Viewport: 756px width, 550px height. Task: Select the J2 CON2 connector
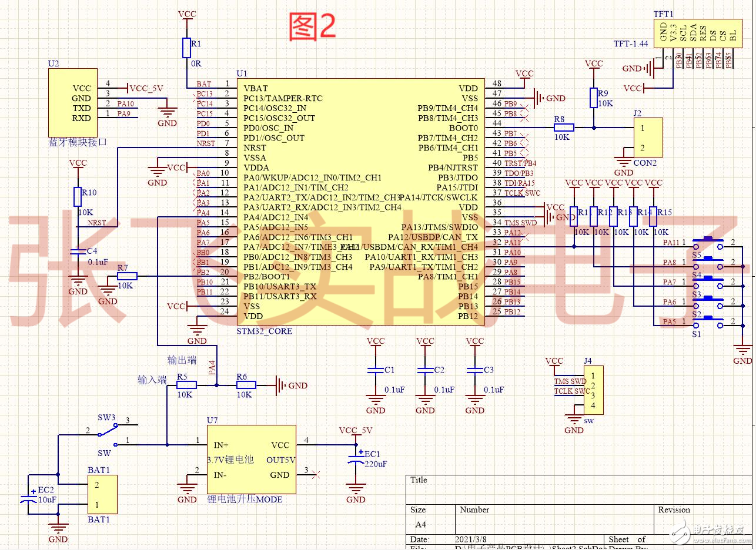648,137
